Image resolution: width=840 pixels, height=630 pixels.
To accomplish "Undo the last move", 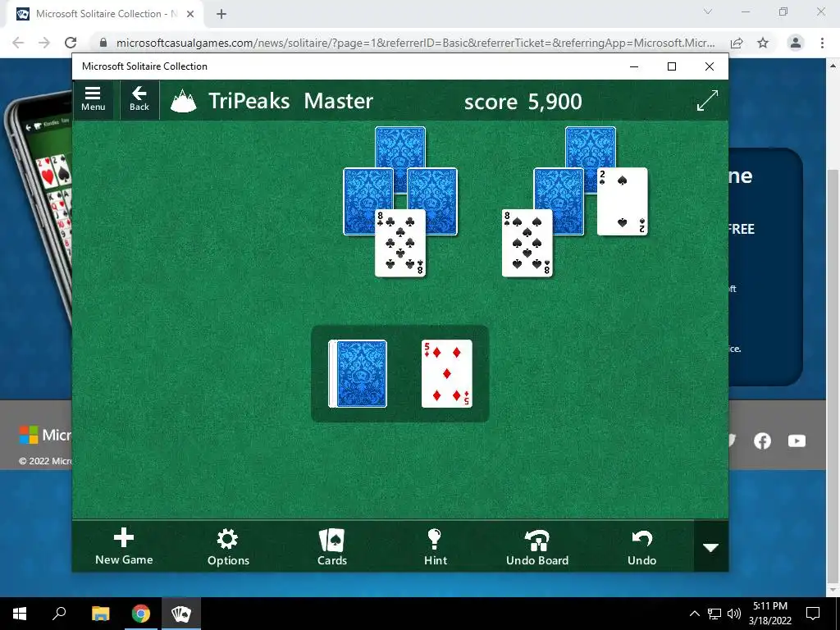I will [x=641, y=546].
